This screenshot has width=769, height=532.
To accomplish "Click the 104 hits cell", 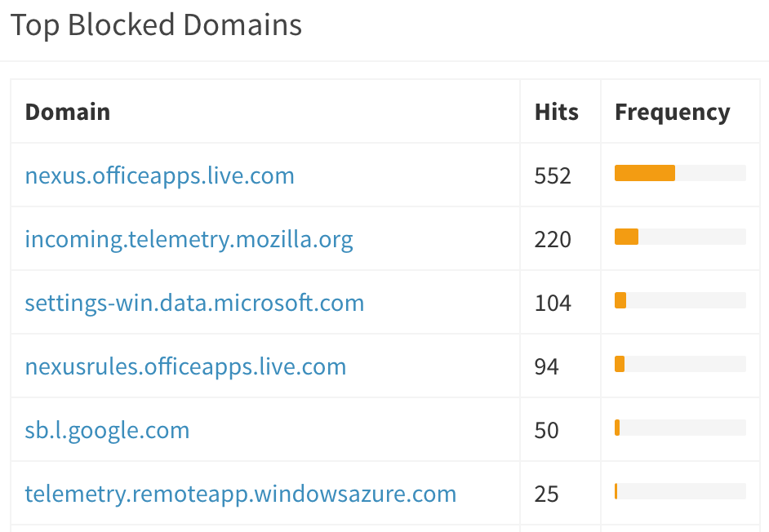I will [x=553, y=303].
